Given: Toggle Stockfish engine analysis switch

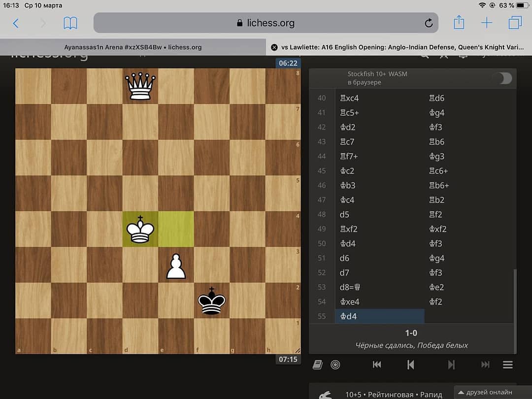Looking at the screenshot, I should point(502,78).
